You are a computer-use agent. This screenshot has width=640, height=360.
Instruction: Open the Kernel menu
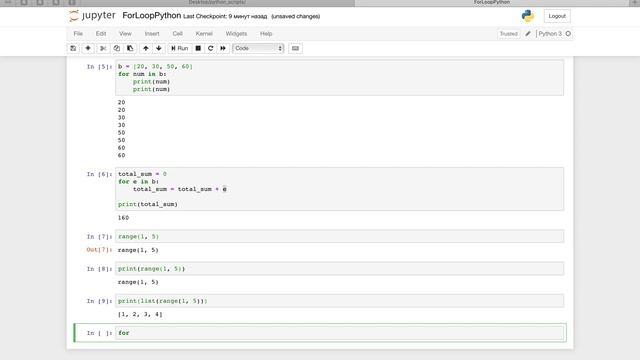tap(204, 33)
